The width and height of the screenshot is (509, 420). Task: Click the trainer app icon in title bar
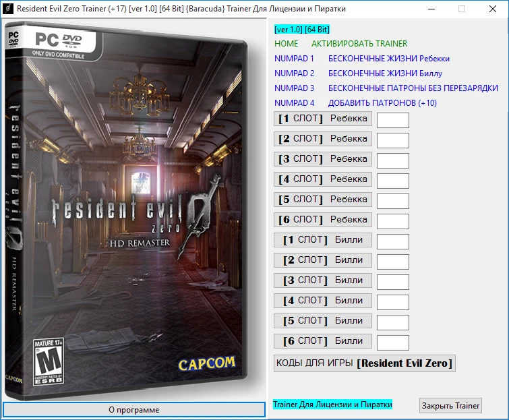[x=8, y=9]
